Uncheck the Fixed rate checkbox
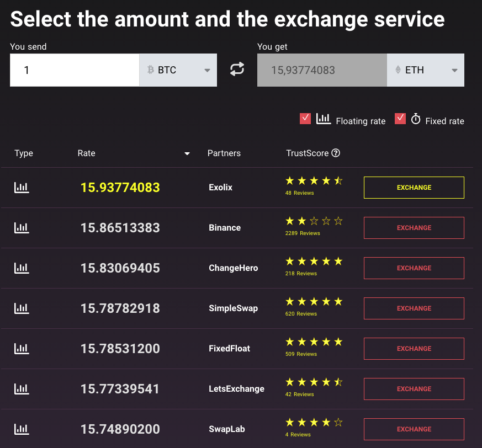Viewport: 482px width, 448px height. (x=400, y=119)
